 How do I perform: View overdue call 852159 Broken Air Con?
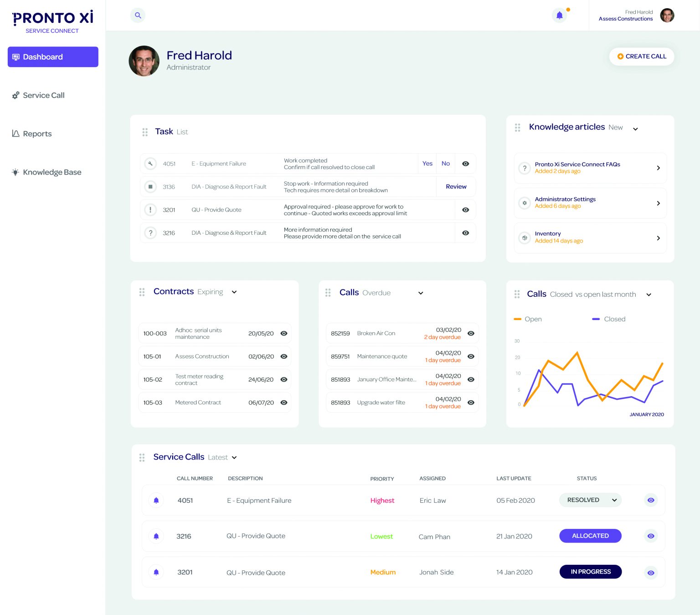(471, 334)
